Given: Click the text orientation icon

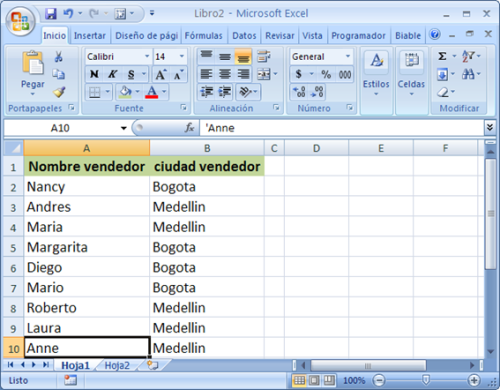Looking at the screenshot, I should (246, 92).
